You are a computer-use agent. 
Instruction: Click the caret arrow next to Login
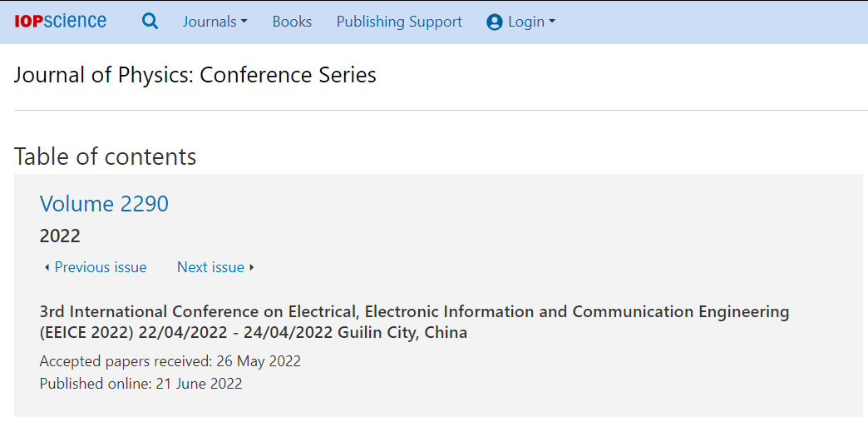pos(552,22)
